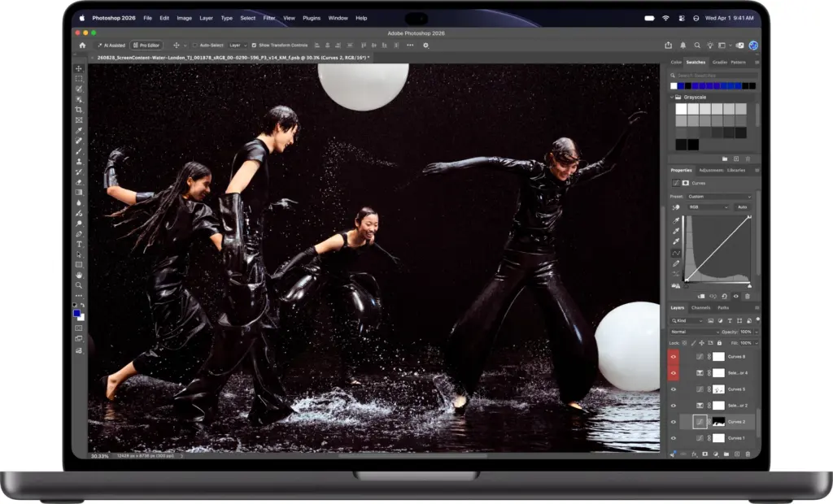Open the Swatches panel flyout menu
The image size is (833, 504).
(x=757, y=62)
